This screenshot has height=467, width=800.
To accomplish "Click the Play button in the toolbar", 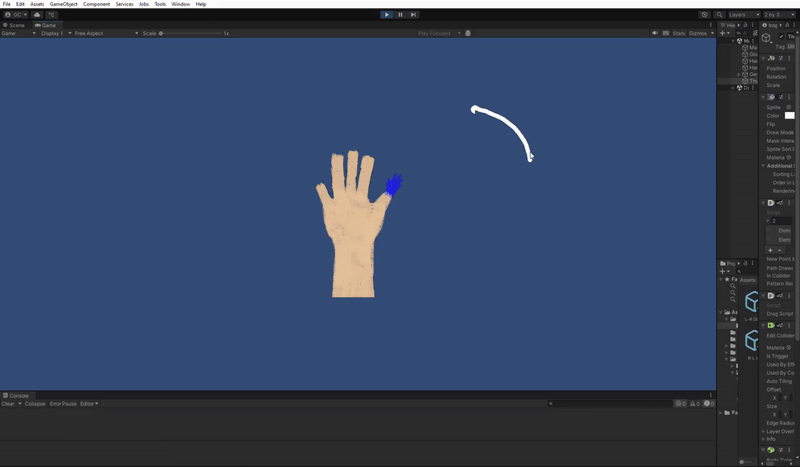I will pos(387,15).
